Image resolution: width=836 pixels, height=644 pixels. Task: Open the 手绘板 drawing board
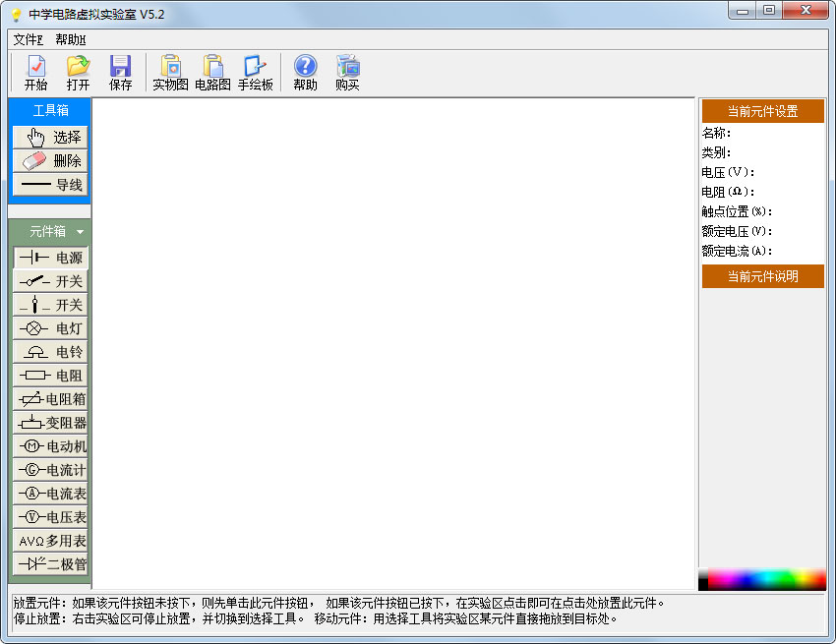coord(256,73)
